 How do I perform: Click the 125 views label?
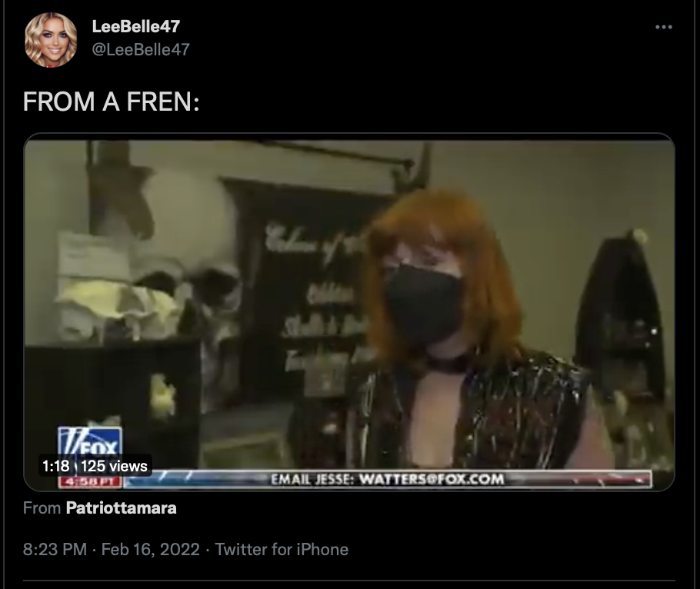(x=115, y=466)
